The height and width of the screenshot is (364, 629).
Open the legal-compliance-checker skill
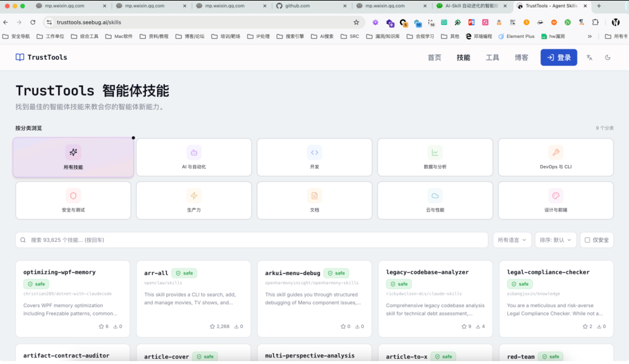(x=556, y=299)
